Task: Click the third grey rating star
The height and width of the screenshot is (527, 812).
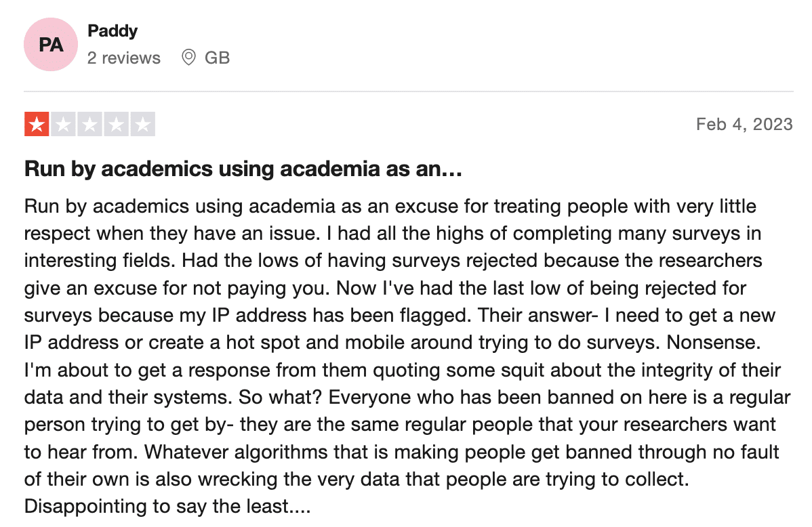Action: [x=89, y=124]
